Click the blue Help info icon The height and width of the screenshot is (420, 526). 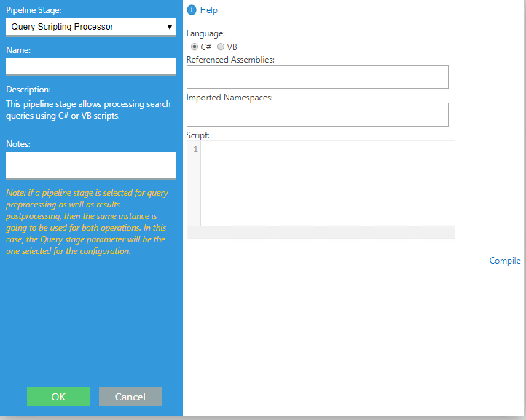(192, 10)
